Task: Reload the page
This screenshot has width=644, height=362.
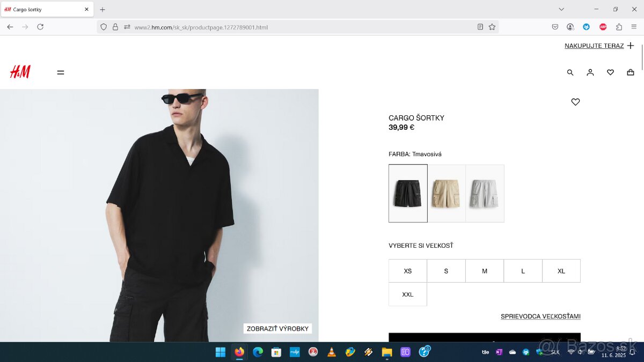Action: (x=40, y=27)
